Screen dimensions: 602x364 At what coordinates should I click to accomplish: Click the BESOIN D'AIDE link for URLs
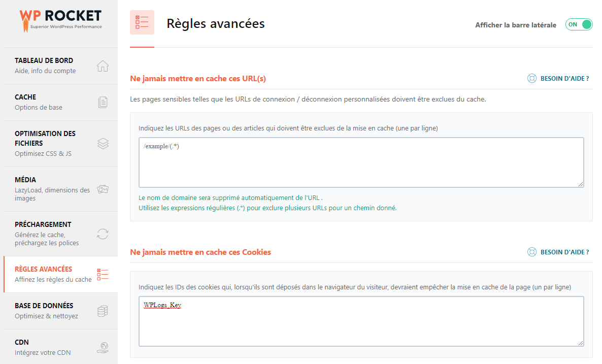[564, 78]
